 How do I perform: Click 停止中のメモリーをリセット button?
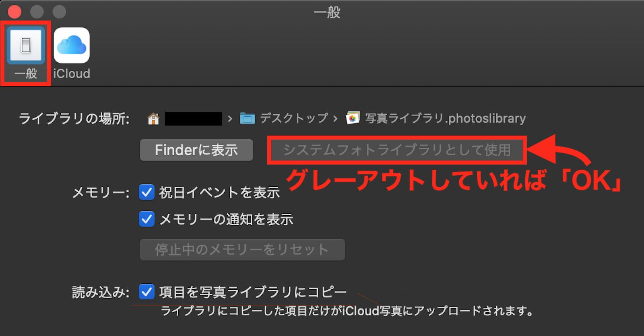(x=242, y=249)
